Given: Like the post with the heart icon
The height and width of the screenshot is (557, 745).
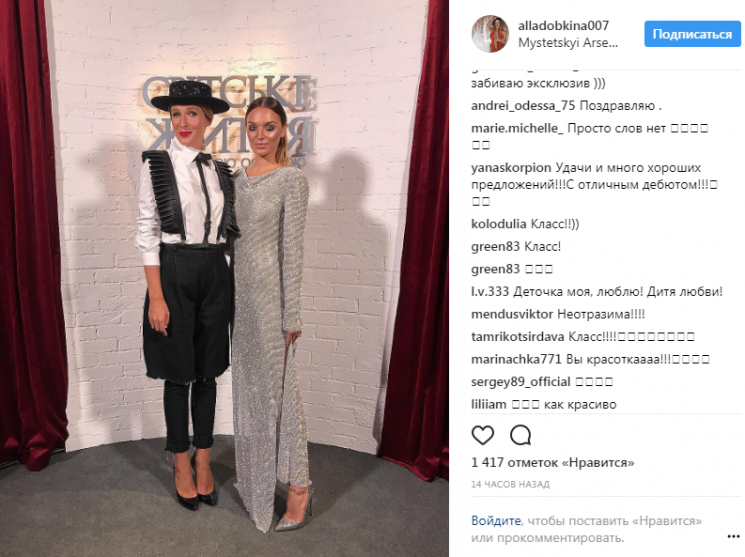Looking at the screenshot, I should (482, 435).
